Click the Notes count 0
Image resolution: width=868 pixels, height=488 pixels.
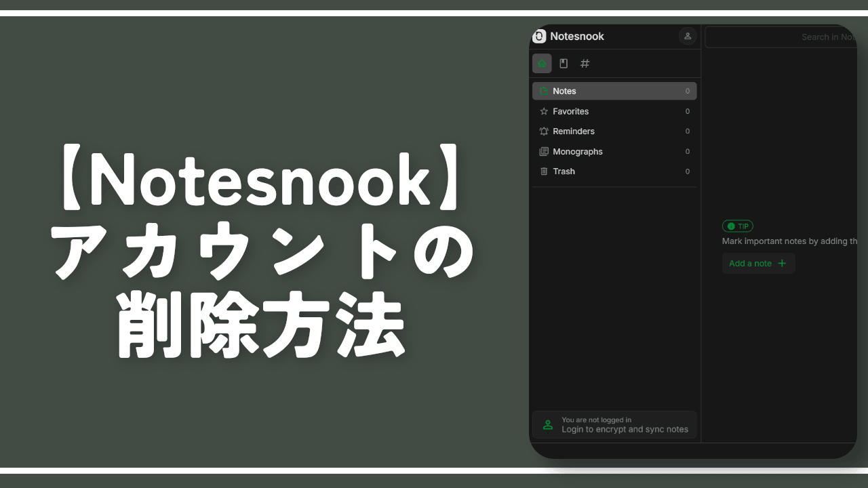click(x=688, y=91)
